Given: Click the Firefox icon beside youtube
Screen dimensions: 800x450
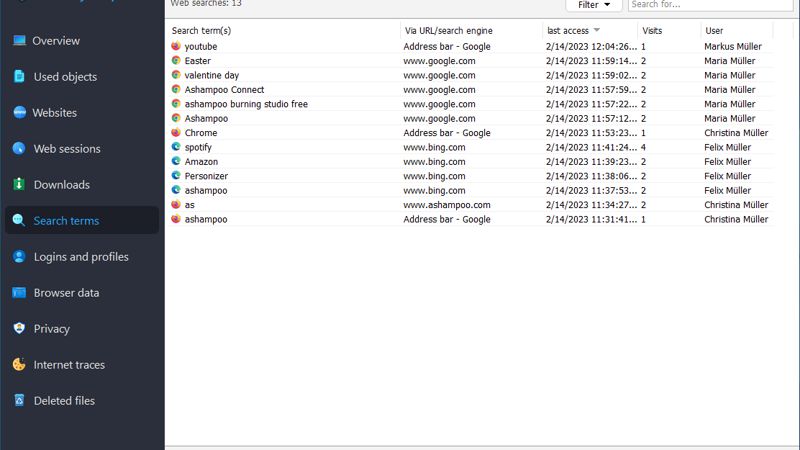Looking at the screenshot, I should (176, 46).
